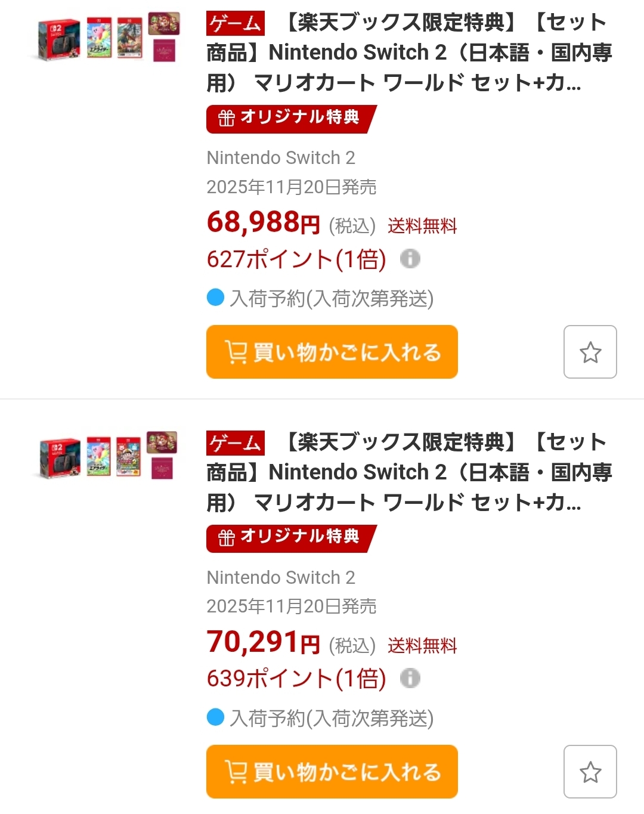Screen dimensions: 644x814
Task: Bookmark the 70,291円 item with the star
Action: pos(590,772)
